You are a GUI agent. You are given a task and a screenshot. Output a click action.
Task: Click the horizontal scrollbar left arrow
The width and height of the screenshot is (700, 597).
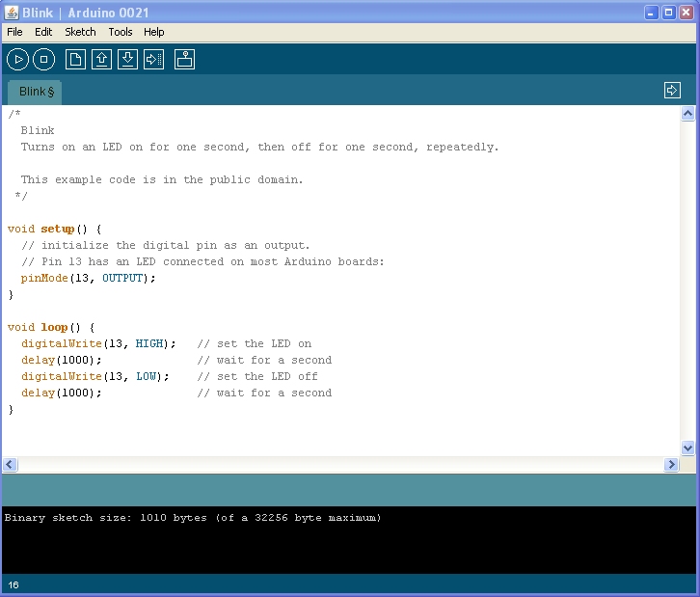coord(10,465)
